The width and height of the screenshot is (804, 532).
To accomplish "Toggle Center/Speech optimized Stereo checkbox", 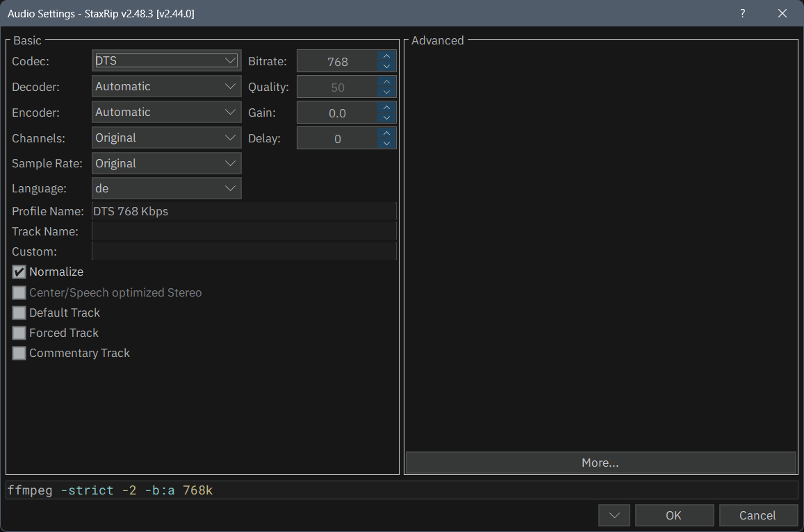I will (19, 292).
